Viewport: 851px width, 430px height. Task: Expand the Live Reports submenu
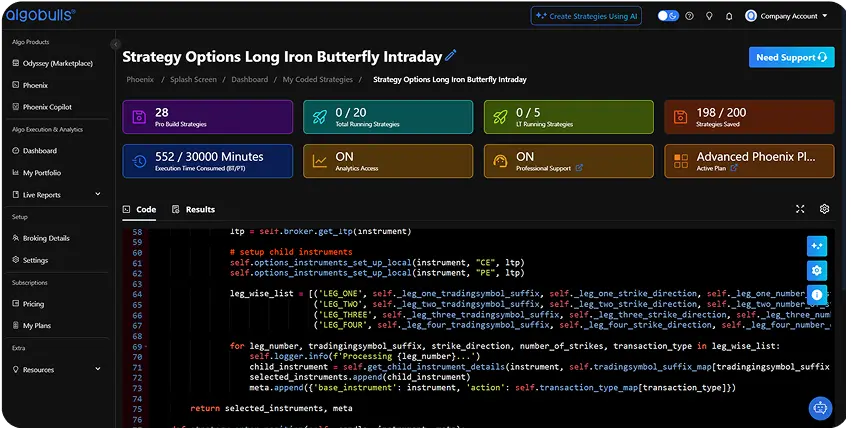[x=98, y=195]
